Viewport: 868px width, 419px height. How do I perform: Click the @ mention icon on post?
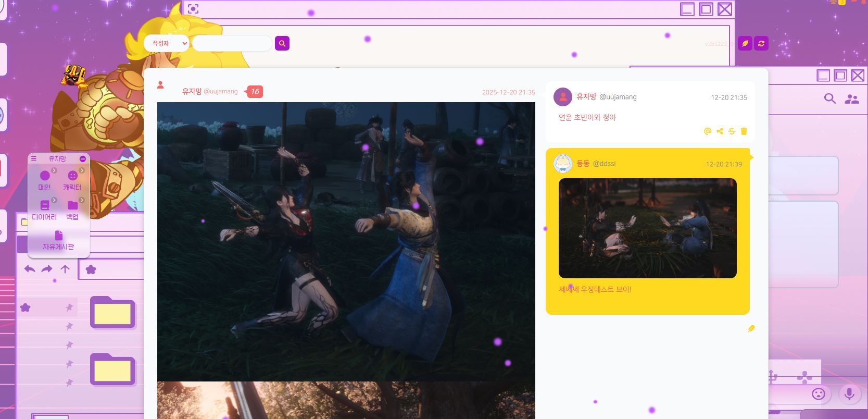707,131
